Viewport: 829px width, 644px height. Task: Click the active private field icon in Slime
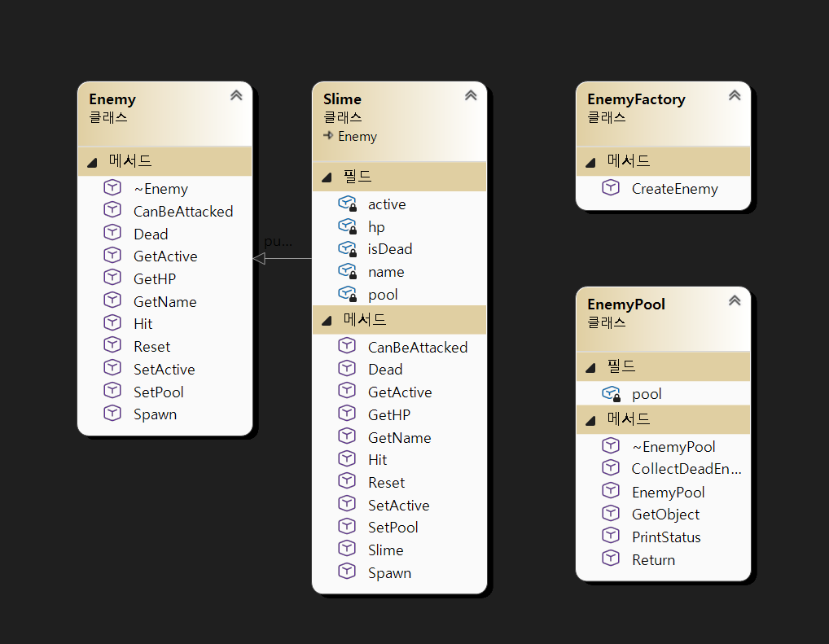pos(348,203)
